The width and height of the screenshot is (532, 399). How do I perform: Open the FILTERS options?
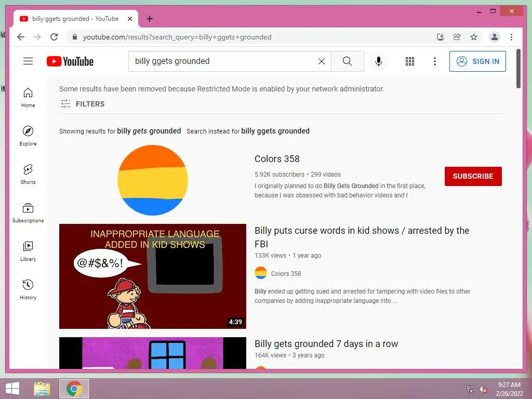(83, 104)
